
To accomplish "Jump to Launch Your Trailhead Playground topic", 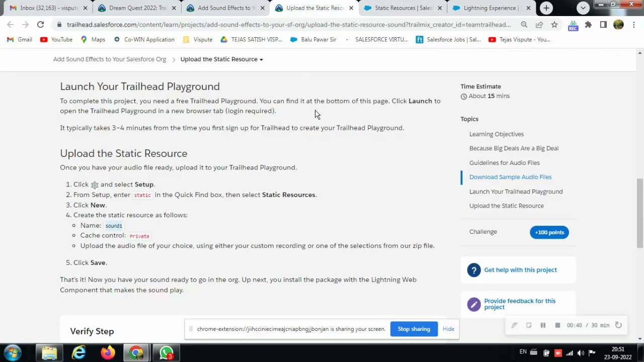I will coord(516,192).
